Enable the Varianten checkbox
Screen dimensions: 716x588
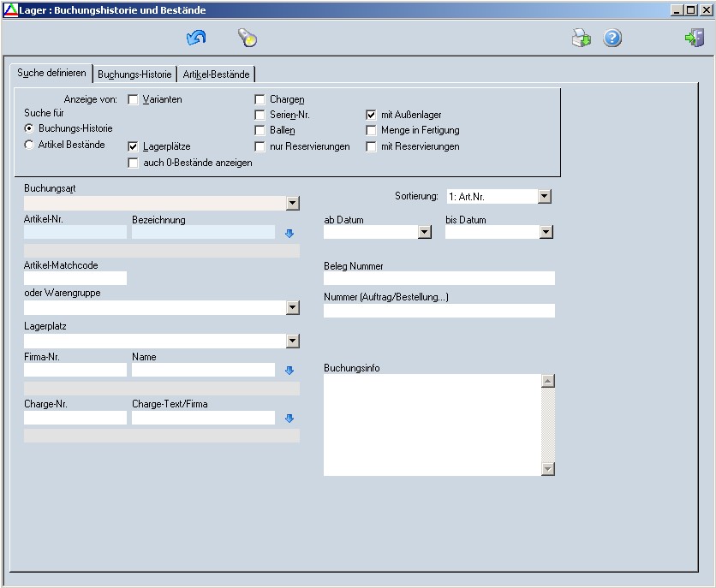[133, 99]
